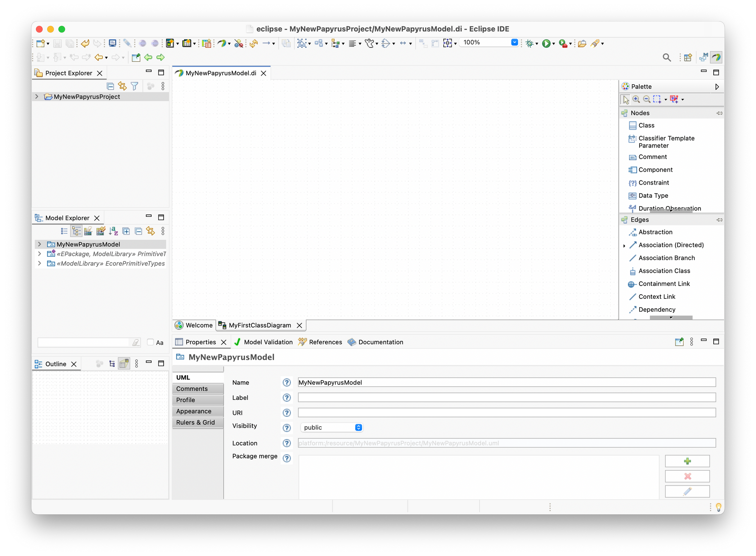756x556 pixels.
Task: Open the Welcome editor tab
Action: tap(194, 325)
